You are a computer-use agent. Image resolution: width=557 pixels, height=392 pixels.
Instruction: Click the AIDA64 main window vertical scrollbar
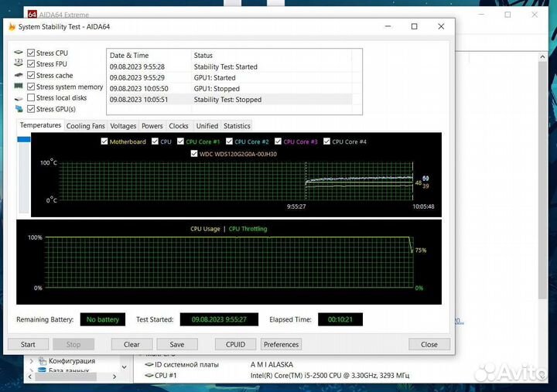tap(542, 180)
